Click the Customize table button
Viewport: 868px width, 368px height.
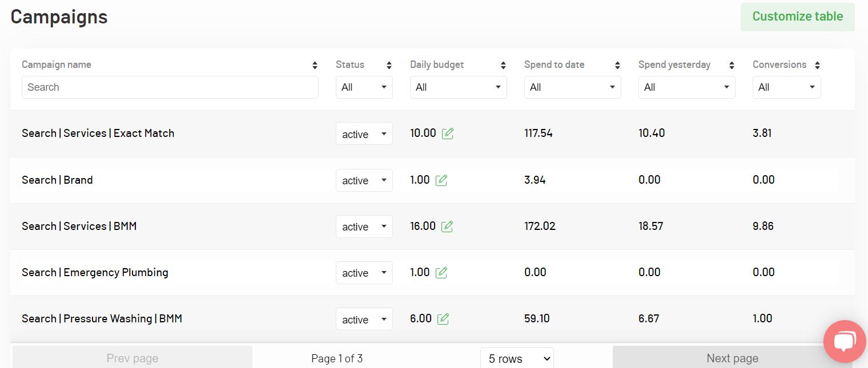pos(797,17)
